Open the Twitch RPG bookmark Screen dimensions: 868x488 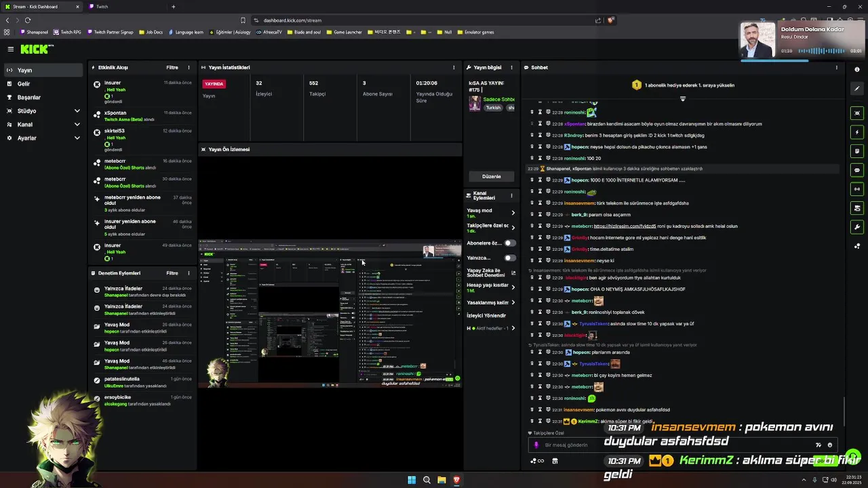click(x=67, y=32)
